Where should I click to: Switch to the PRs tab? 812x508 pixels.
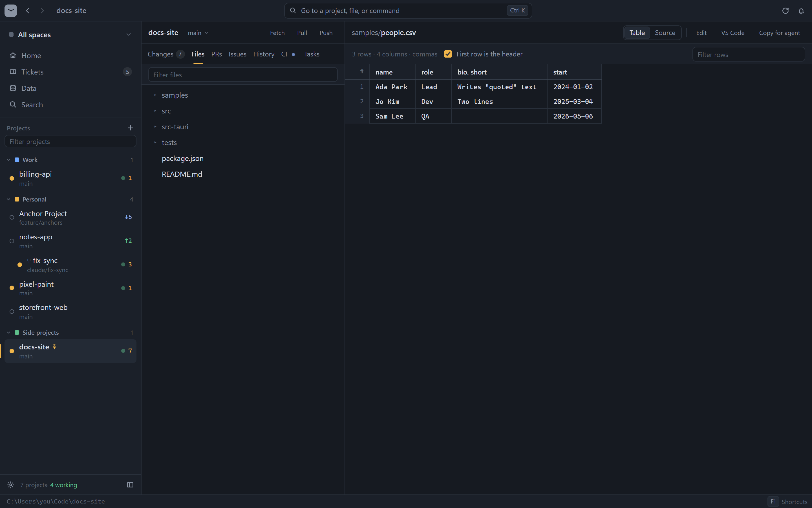point(217,54)
